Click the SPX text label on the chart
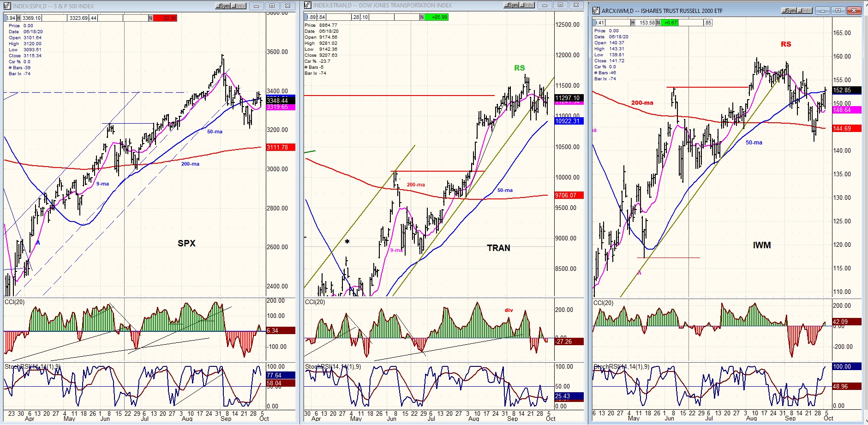The image size is (868, 425). [186, 243]
